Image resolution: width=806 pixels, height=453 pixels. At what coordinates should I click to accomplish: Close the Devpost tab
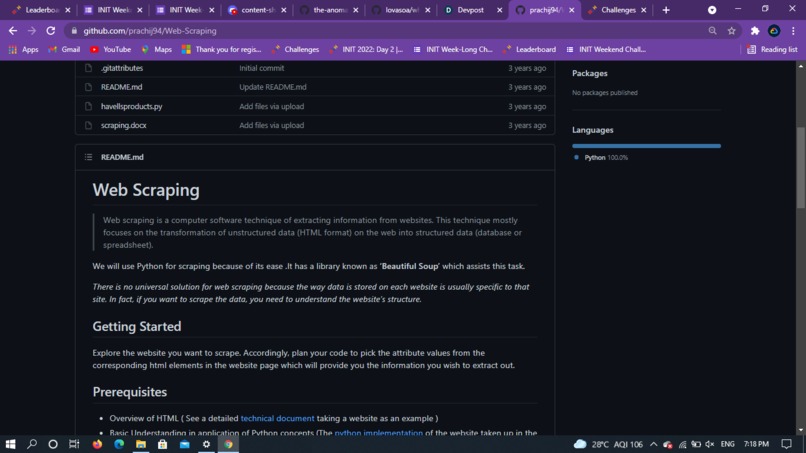click(x=499, y=10)
